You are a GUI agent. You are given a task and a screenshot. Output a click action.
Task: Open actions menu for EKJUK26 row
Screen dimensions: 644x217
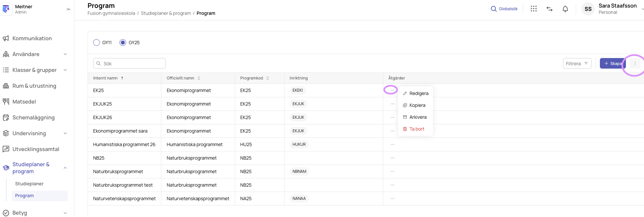point(392,117)
